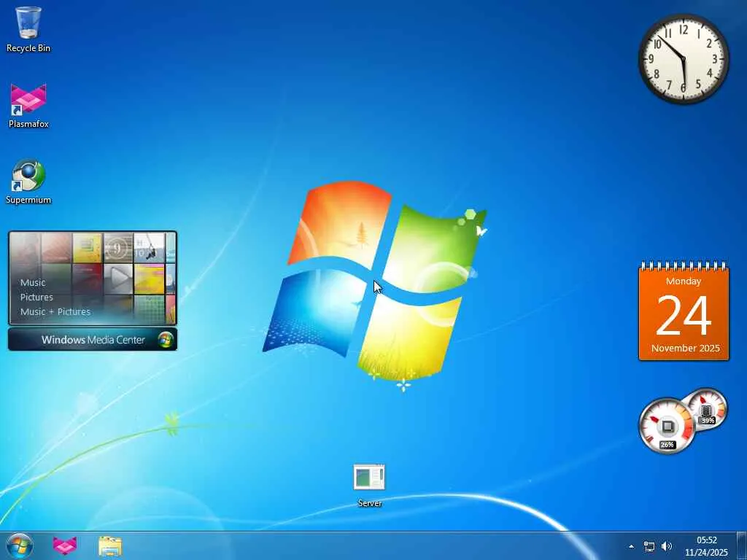Click the Show desktop button

pyautogui.click(x=742, y=546)
